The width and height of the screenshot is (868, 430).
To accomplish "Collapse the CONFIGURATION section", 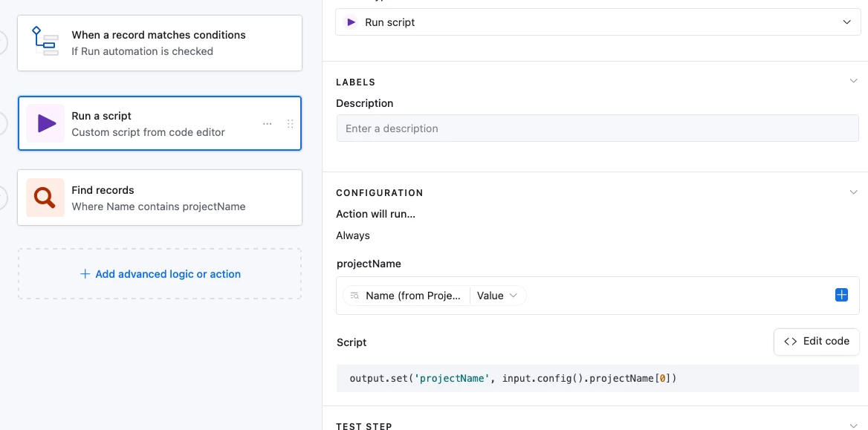I will click(853, 192).
